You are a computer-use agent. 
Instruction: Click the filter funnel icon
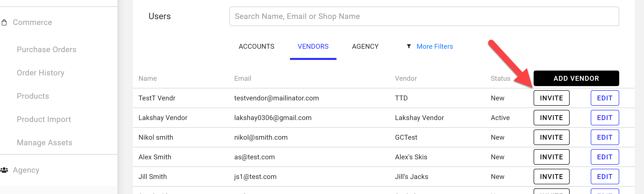tap(408, 46)
